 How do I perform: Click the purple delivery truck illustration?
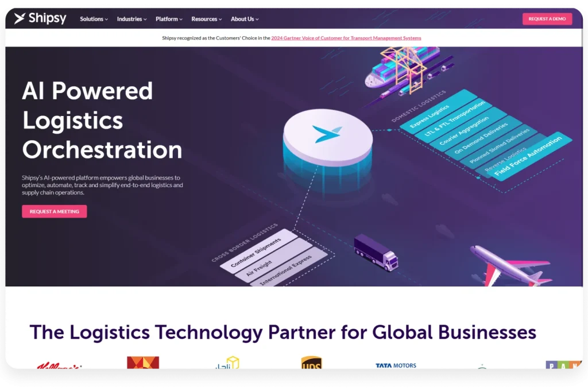point(376,252)
